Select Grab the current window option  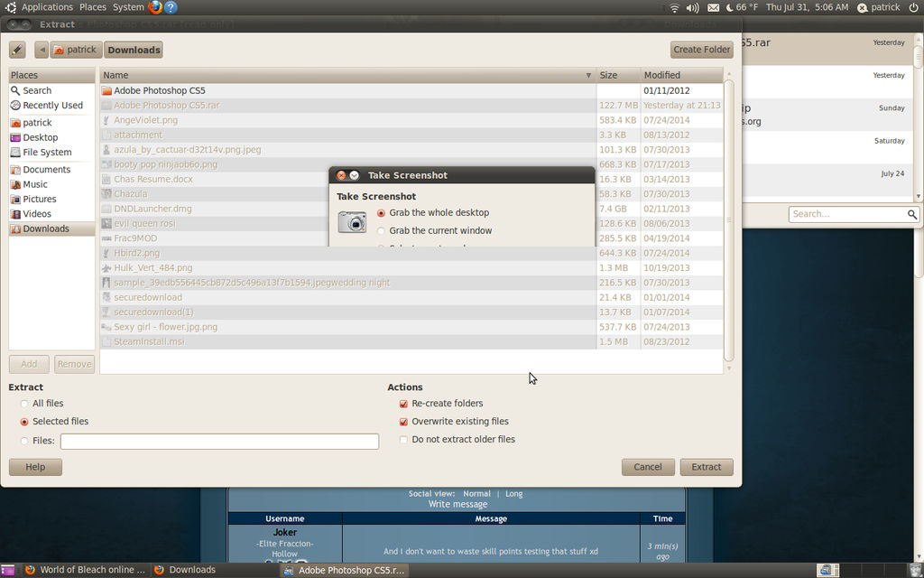(382, 230)
